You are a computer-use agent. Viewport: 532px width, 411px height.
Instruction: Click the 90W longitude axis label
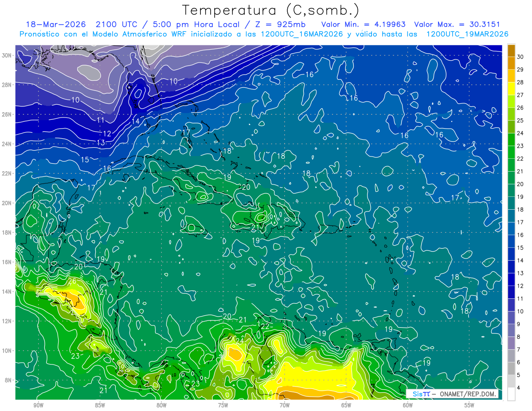pos(38,406)
